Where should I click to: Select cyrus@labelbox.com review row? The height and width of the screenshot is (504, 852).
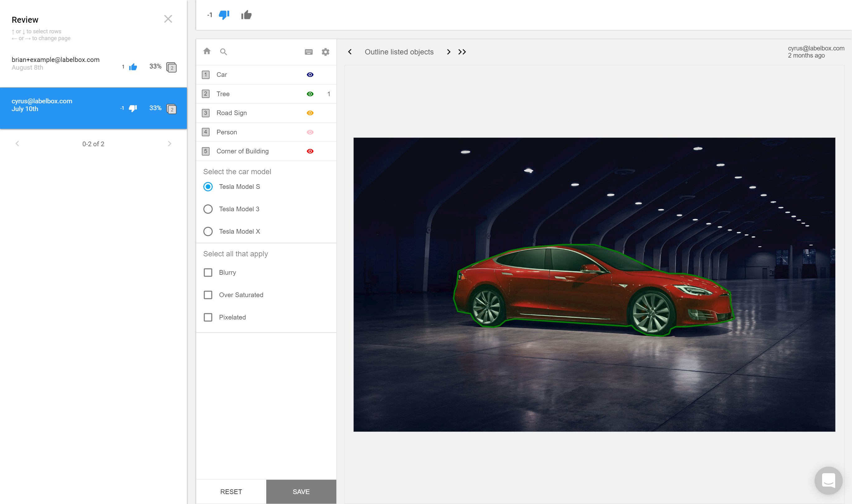(93, 108)
